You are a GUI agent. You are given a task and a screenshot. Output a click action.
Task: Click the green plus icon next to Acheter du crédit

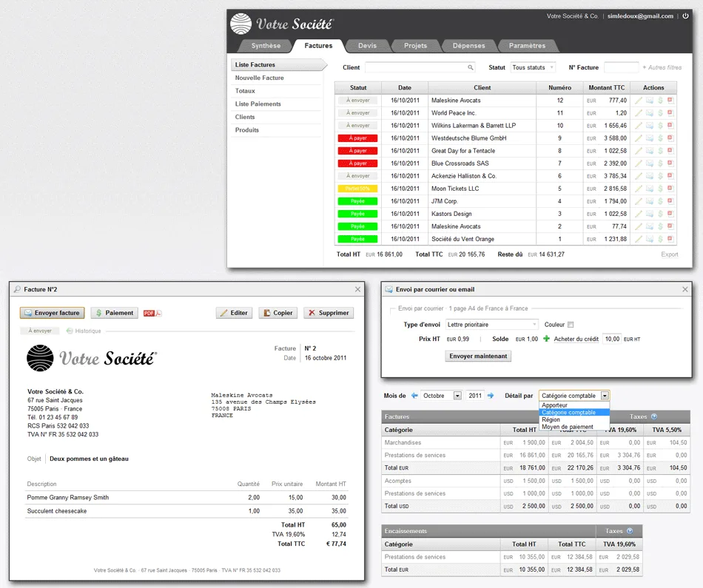[x=546, y=339]
